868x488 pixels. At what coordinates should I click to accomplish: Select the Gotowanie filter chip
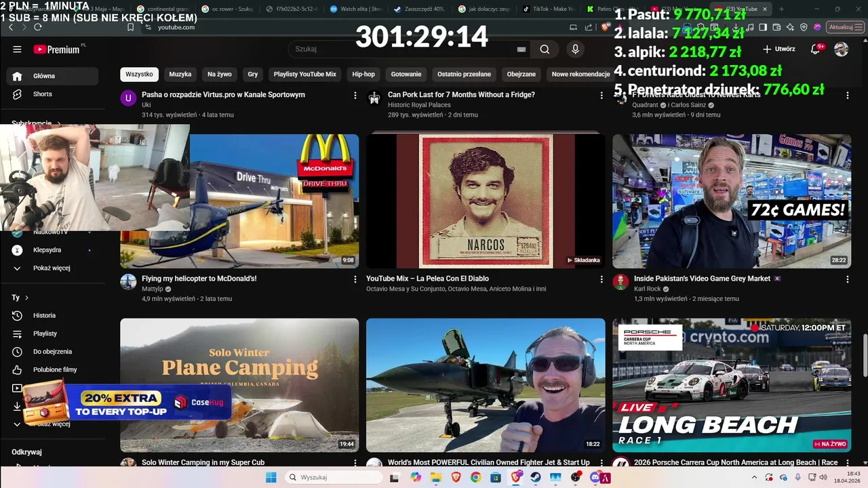tap(406, 74)
